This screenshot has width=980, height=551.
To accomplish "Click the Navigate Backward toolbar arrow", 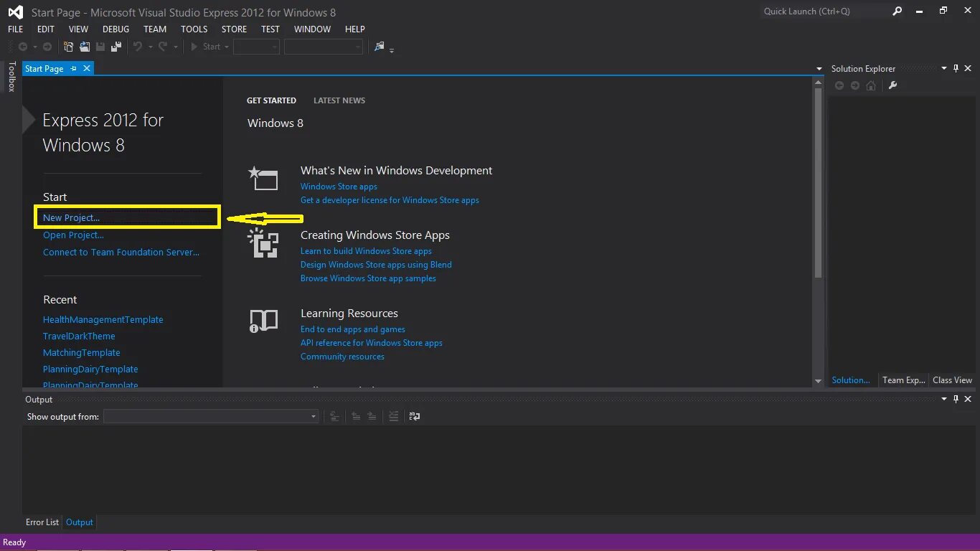I will tap(23, 47).
